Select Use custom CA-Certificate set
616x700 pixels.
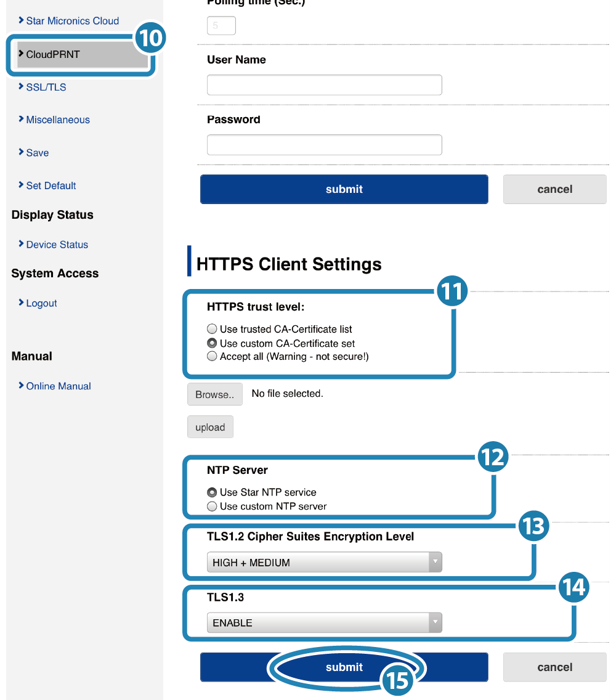[212, 343]
